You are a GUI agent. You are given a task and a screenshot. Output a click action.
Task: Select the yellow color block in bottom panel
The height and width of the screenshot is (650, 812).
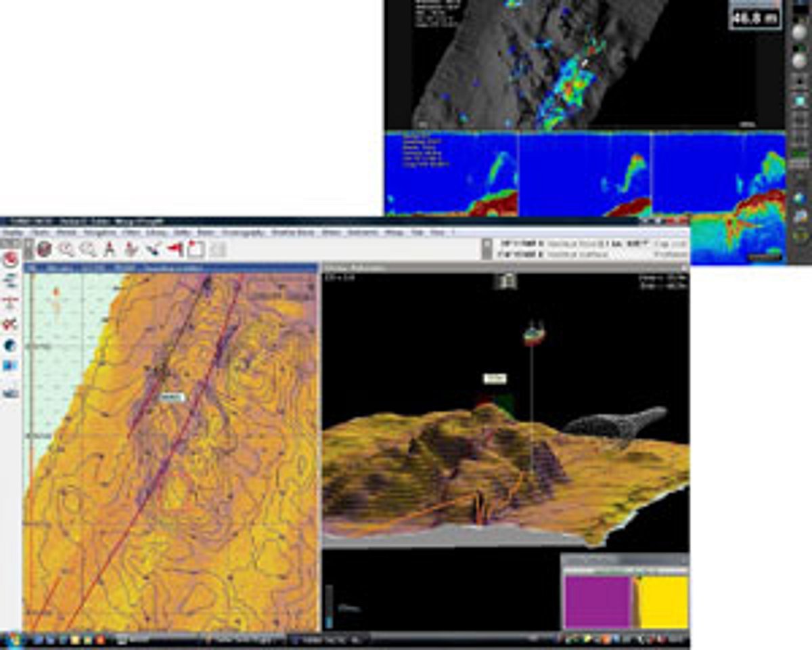tap(664, 602)
